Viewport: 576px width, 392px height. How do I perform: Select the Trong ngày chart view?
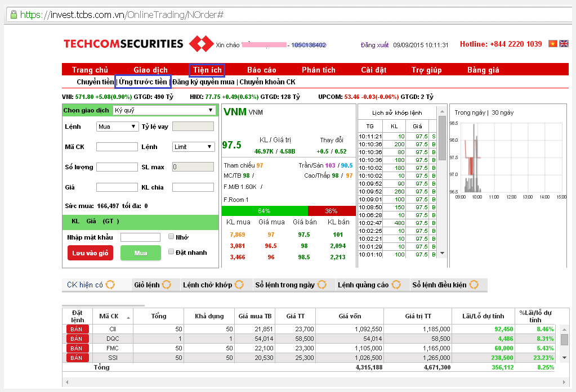coord(470,112)
